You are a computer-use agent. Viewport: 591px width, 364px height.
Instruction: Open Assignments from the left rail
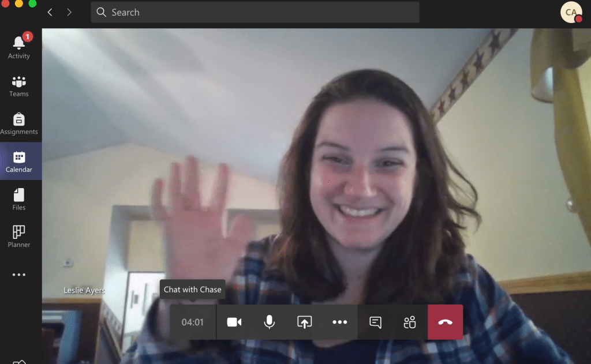coord(19,123)
